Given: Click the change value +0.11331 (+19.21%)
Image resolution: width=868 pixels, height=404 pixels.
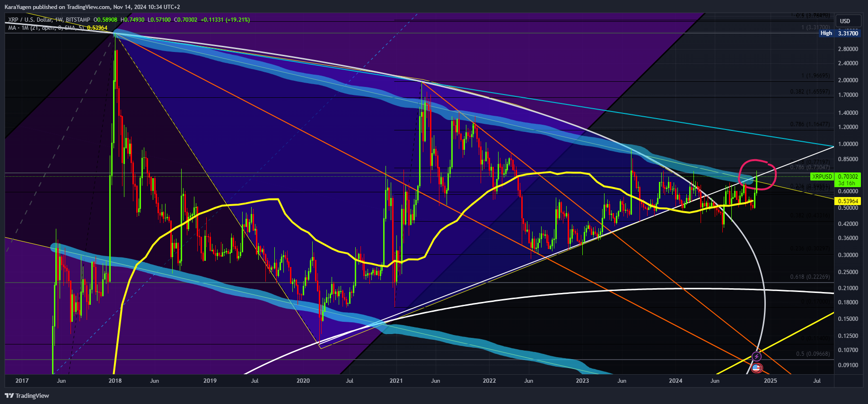Looking at the screenshot, I should point(225,20).
